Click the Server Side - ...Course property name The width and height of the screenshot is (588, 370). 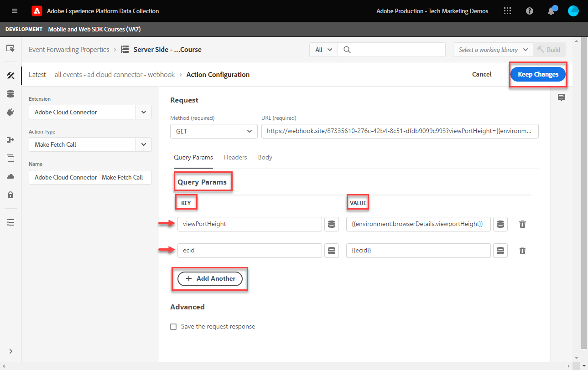point(167,50)
